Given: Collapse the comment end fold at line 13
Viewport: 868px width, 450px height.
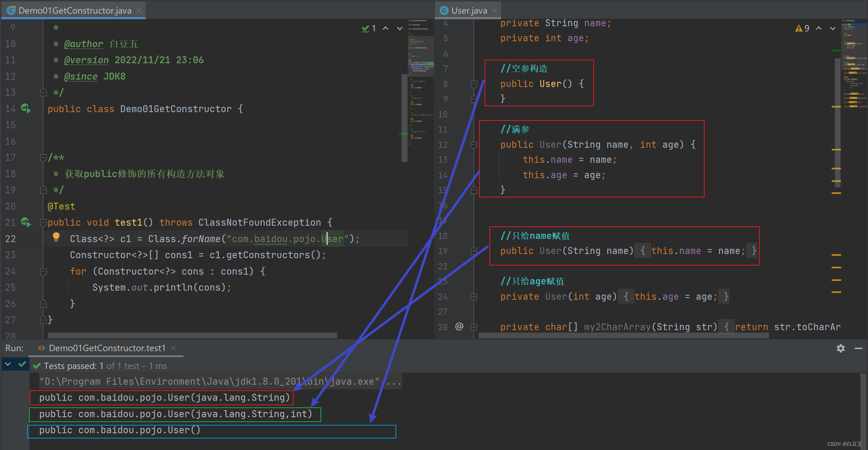Looking at the screenshot, I should click(x=43, y=92).
